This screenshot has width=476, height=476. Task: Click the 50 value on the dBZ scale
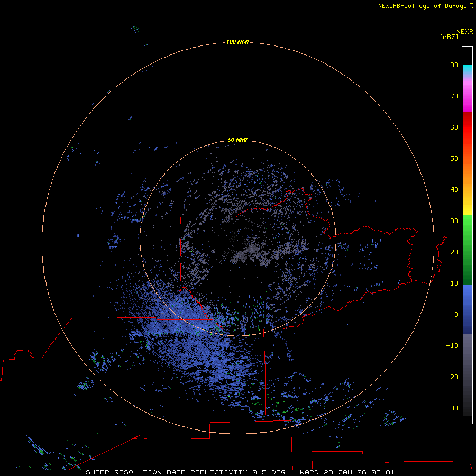pyautogui.click(x=454, y=159)
